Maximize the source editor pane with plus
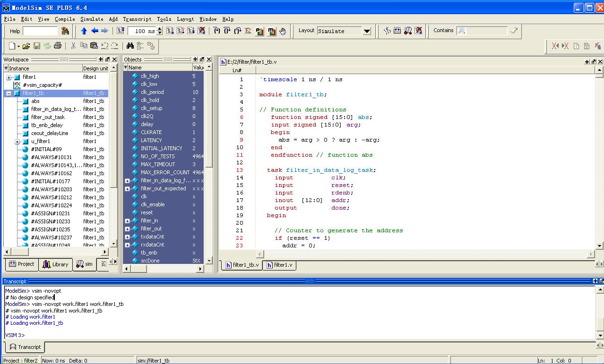The width and height of the screenshot is (604, 364). click(587, 62)
